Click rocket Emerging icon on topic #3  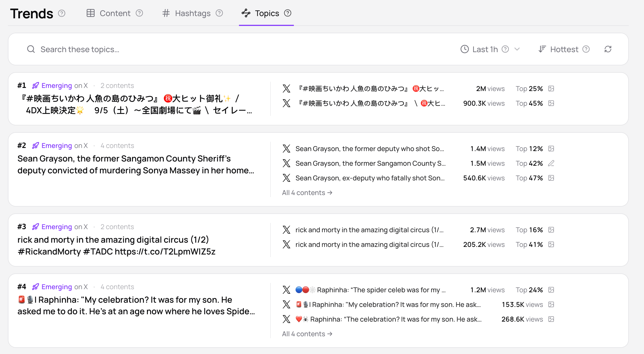coord(35,227)
